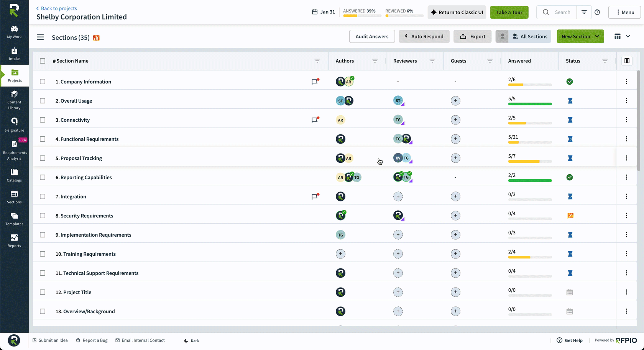Open the column chooser icon in the table header
The image size is (644, 350).
click(627, 61)
